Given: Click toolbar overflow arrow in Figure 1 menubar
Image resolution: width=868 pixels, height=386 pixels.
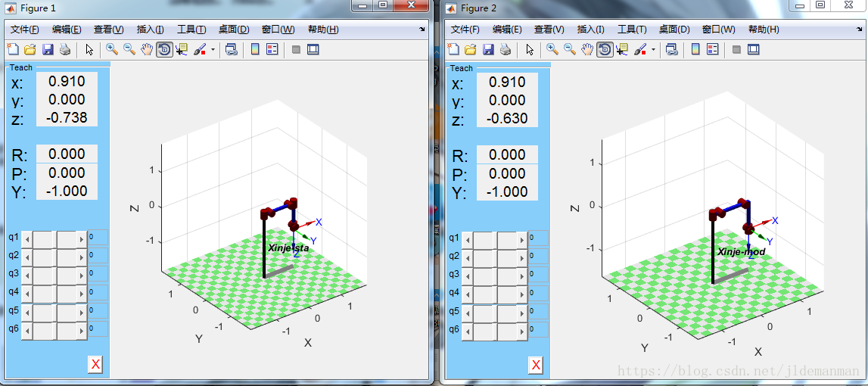Looking at the screenshot, I should click(x=422, y=30).
